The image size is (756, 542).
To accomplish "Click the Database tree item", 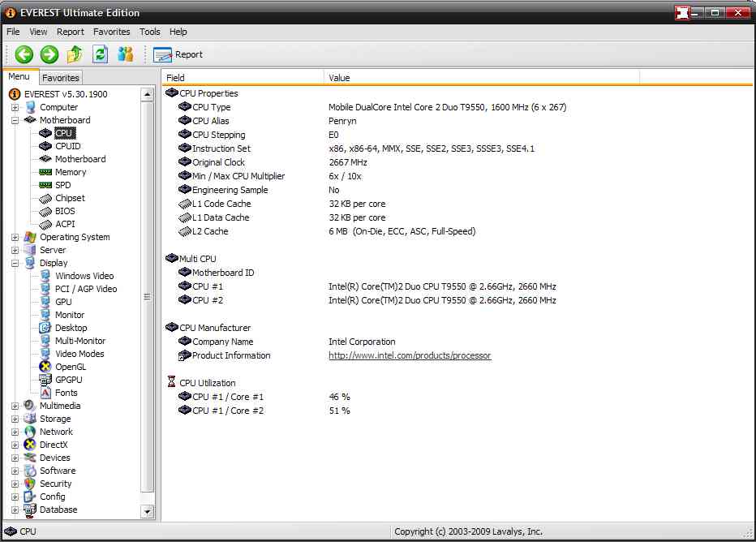I will (x=58, y=510).
